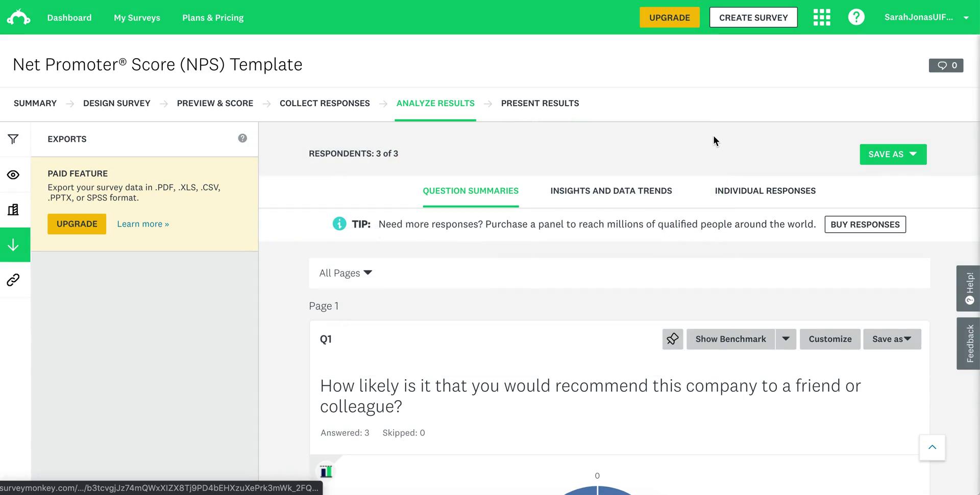Switch to the SUMMARY step
Viewport: 980px width, 495px height.
(x=35, y=103)
